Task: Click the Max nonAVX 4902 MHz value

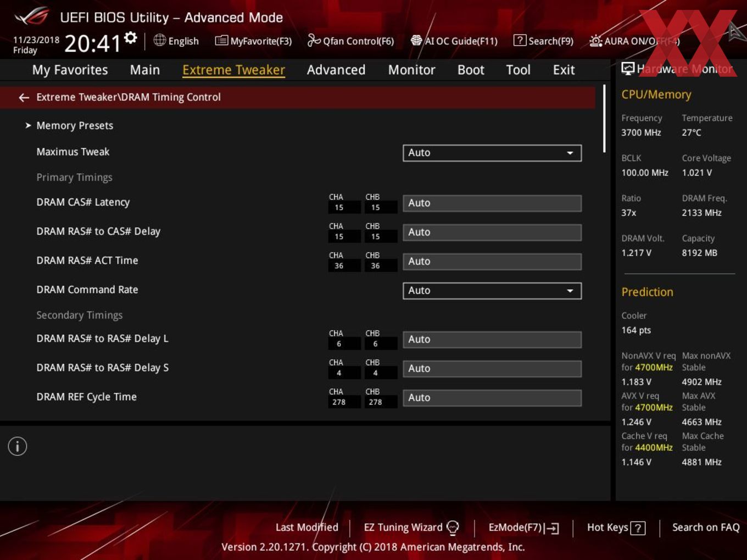Action: click(701, 382)
